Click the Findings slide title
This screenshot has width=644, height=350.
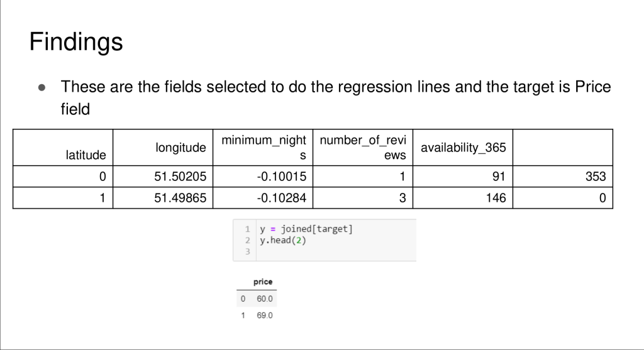(76, 43)
